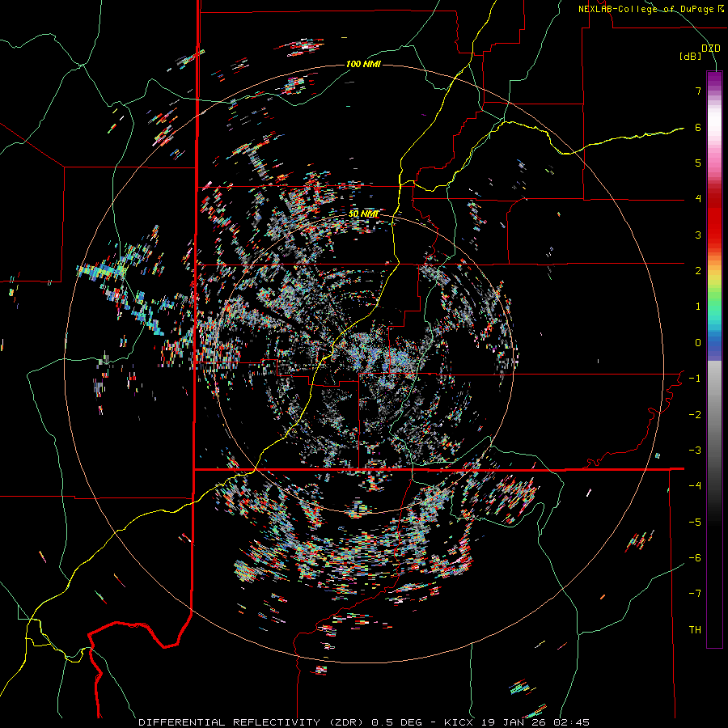
Task: Click the -2 dB tick label
Action: [x=695, y=415]
